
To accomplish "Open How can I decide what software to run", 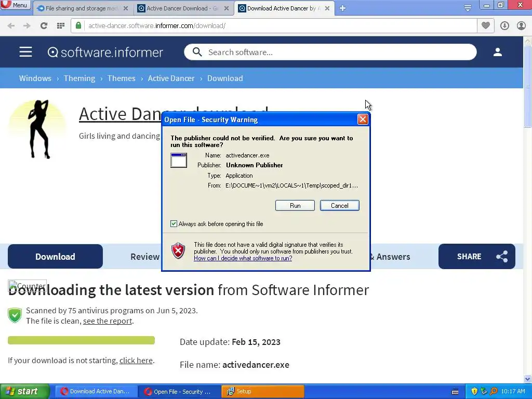I will click(243, 258).
